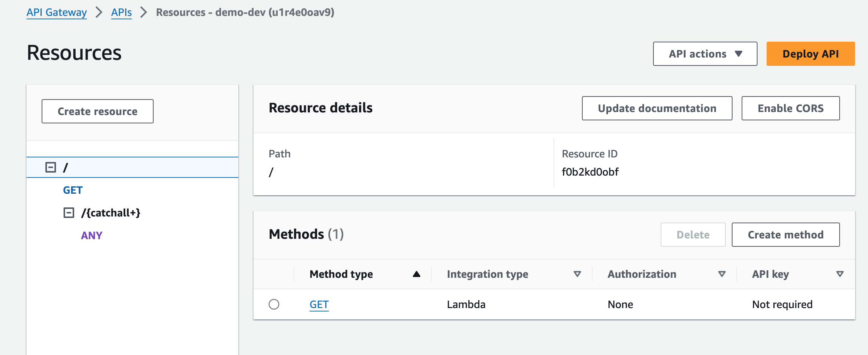
Task: Click Create resource button
Action: tap(98, 111)
